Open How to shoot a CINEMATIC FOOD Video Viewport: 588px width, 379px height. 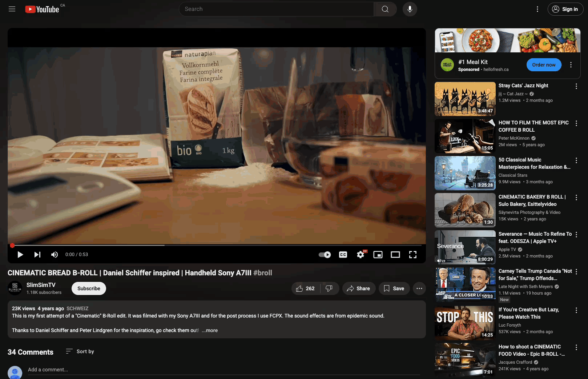[x=532, y=350]
